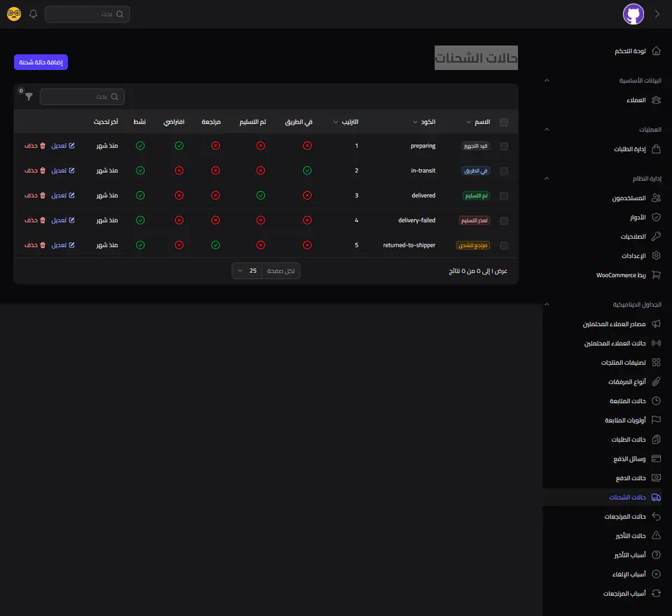Open the table filter funnel icon
Image resolution: width=672 pixels, height=616 pixels.
pos(29,97)
